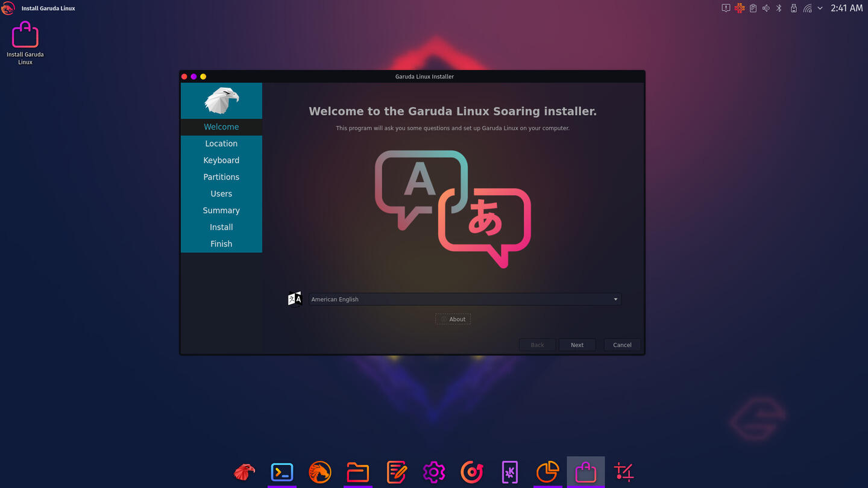Viewport: 868px width, 488px height.
Task: Expand hidden system tray icons chevron
Action: tap(820, 8)
